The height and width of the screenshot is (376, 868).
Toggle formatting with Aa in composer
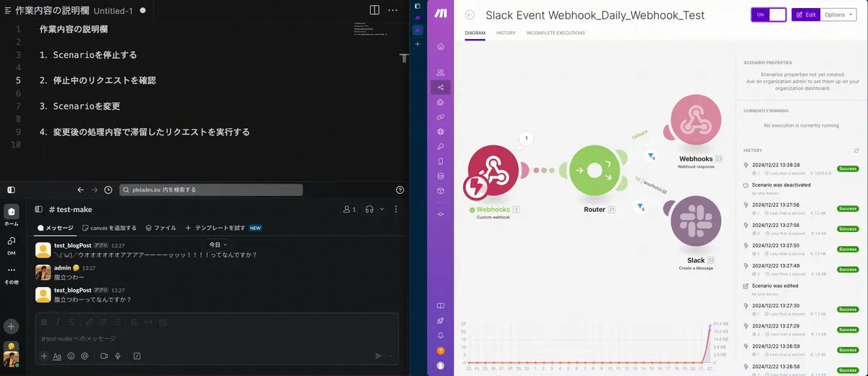click(57, 356)
